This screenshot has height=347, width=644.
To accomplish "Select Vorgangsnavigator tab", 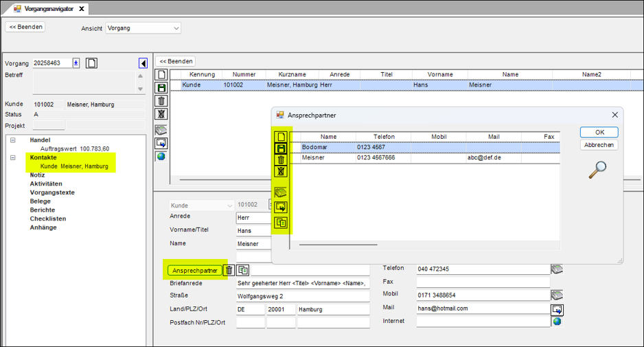I will click(49, 9).
